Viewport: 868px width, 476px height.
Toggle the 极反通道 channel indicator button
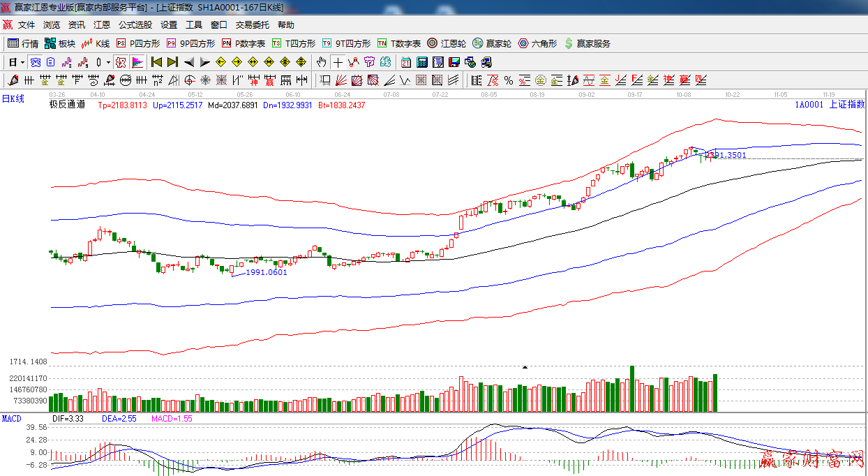click(x=121, y=62)
